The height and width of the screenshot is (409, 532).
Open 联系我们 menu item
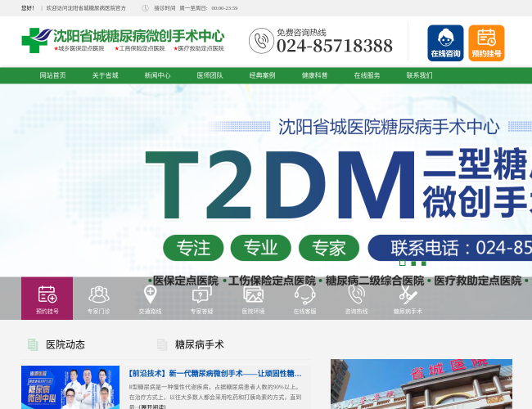[420, 75]
